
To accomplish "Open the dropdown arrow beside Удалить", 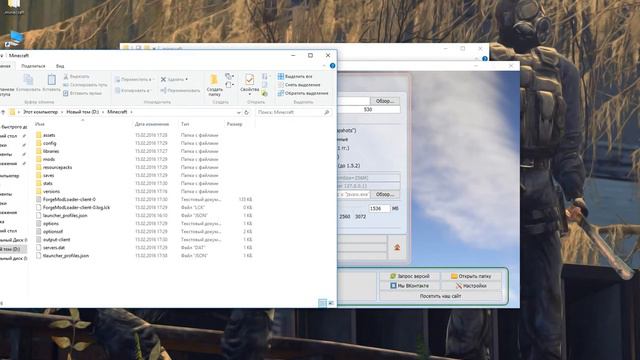I will pos(187,80).
